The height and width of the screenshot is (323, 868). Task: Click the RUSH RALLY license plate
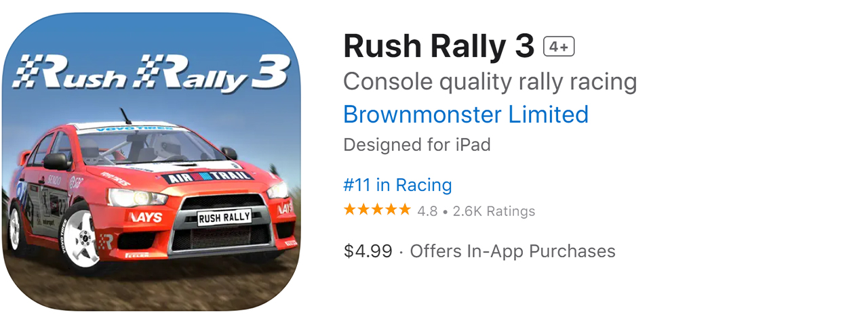224,217
